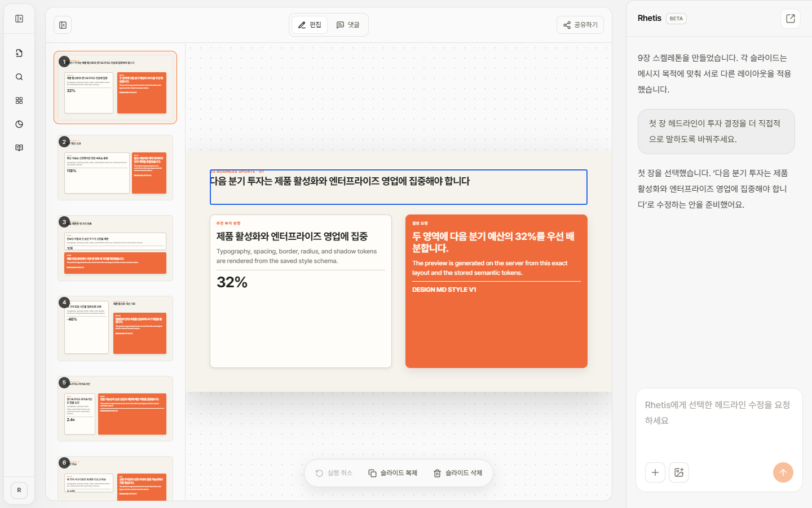This screenshot has width=812, height=508.
Task: Open the grid templates icon in sidebar
Action: 19,100
